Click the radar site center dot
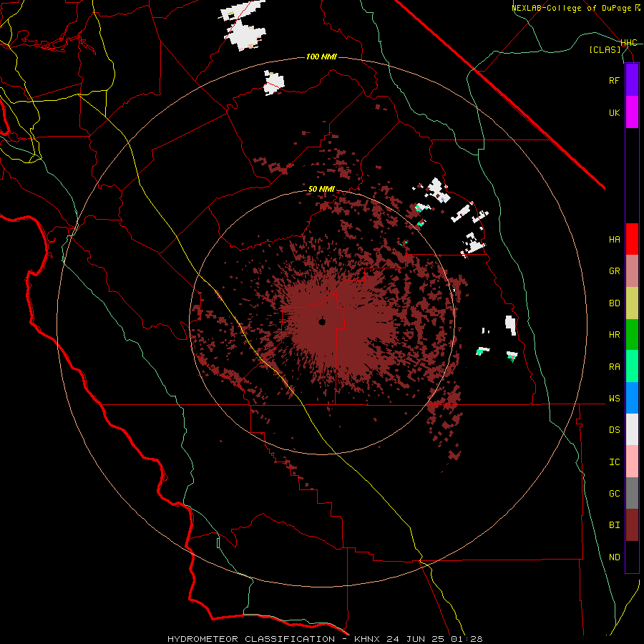 (322, 321)
